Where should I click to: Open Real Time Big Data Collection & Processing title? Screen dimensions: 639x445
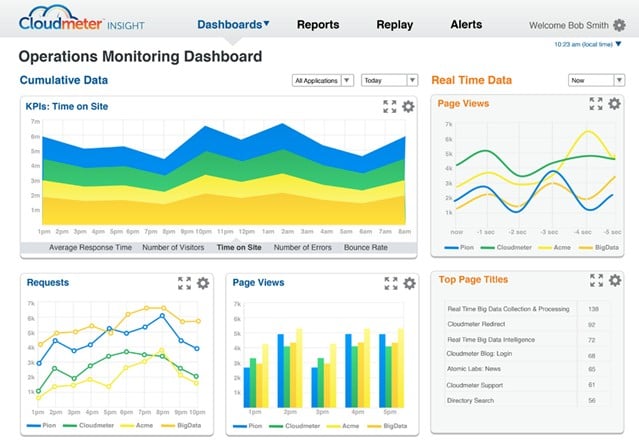pos(508,309)
